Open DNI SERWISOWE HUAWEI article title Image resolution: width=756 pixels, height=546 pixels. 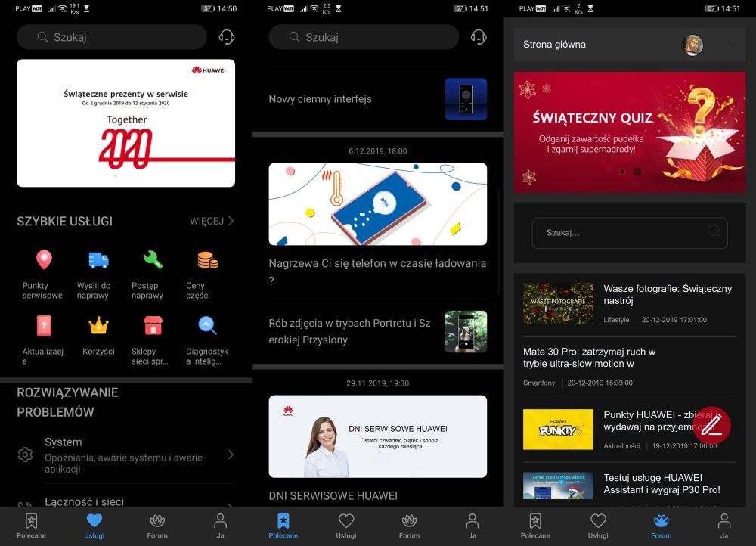click(x=333, y=496)
